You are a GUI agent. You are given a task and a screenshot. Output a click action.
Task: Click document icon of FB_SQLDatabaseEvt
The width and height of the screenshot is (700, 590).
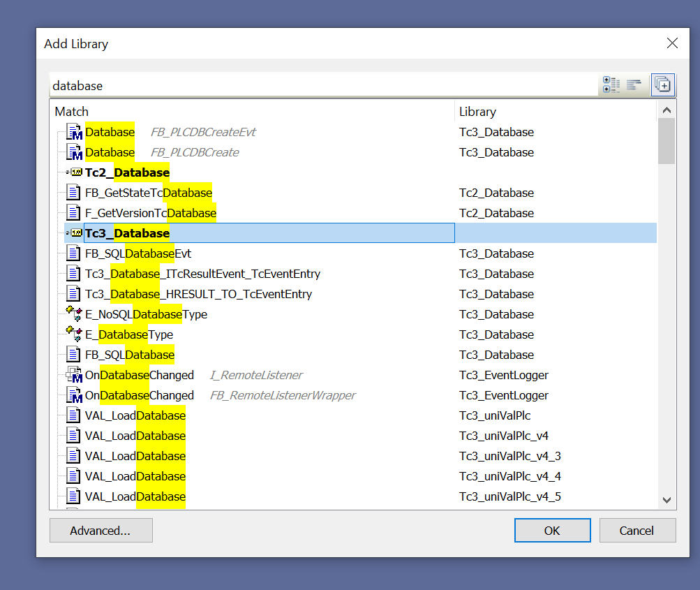point(74,253)
